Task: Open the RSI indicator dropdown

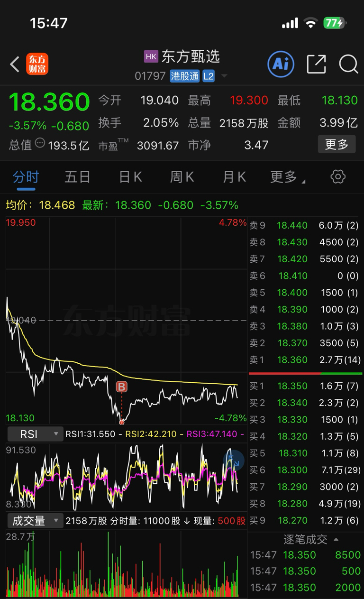Action: pyautogui.click(x=35, y=434)
